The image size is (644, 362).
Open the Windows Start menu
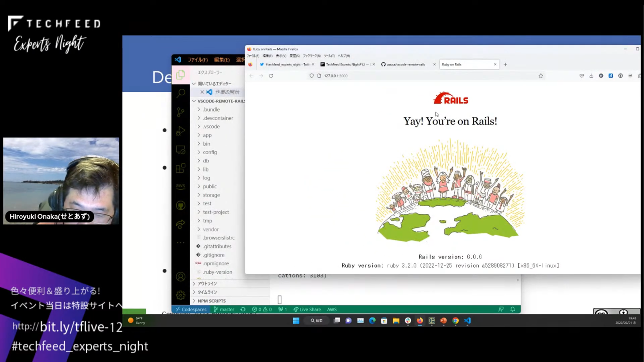(x=296, y=321)
